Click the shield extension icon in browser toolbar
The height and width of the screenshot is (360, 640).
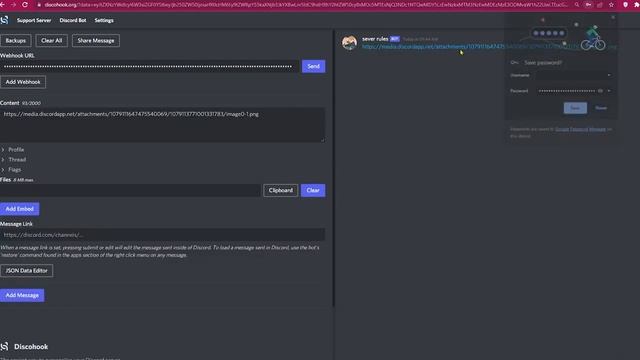[x=625, y=5]
